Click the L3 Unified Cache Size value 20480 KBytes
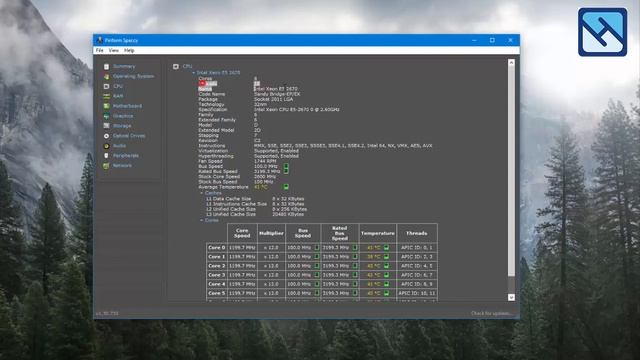Image resolution: width=640 pixels, height=360 pixels. (288, 214)
